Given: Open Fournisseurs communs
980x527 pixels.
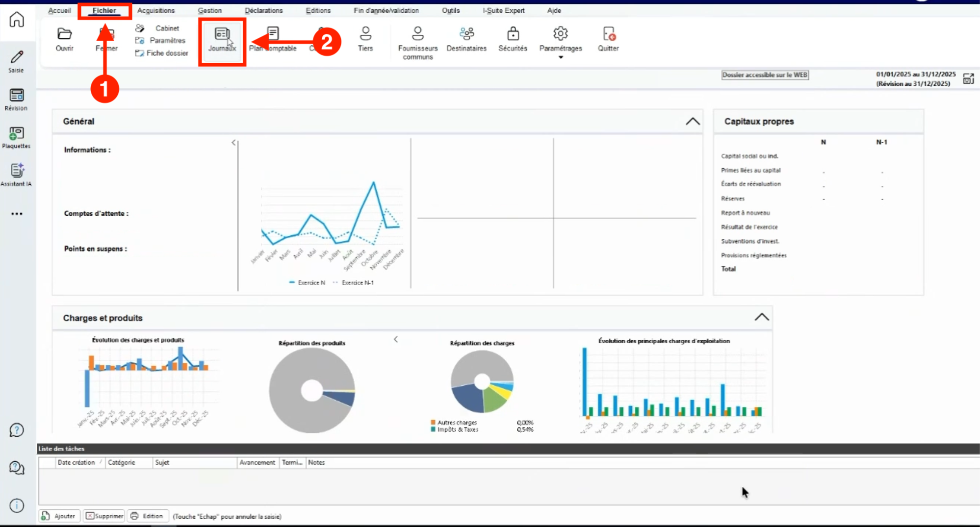Looking at the screenshot, I should [x=418, y=44].
